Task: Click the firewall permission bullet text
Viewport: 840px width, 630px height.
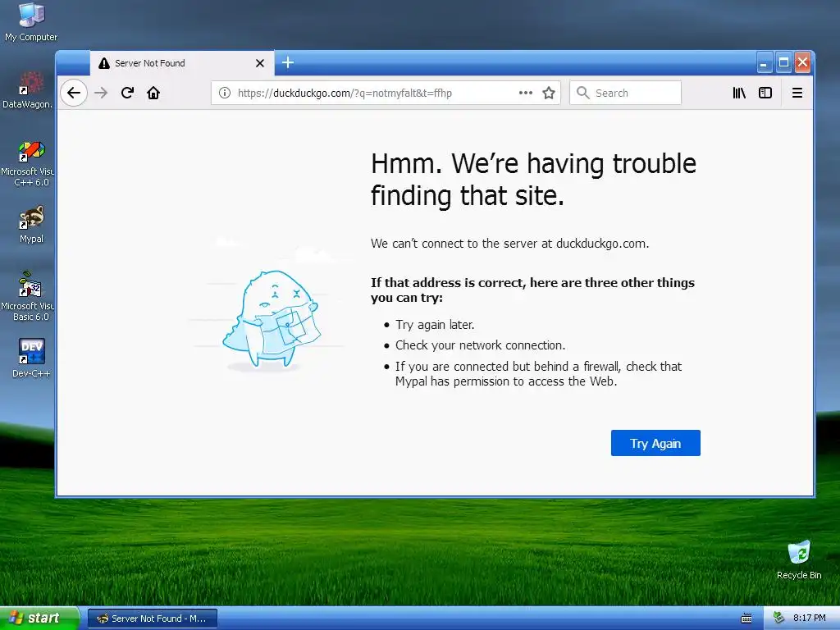Action: (538, 374)
